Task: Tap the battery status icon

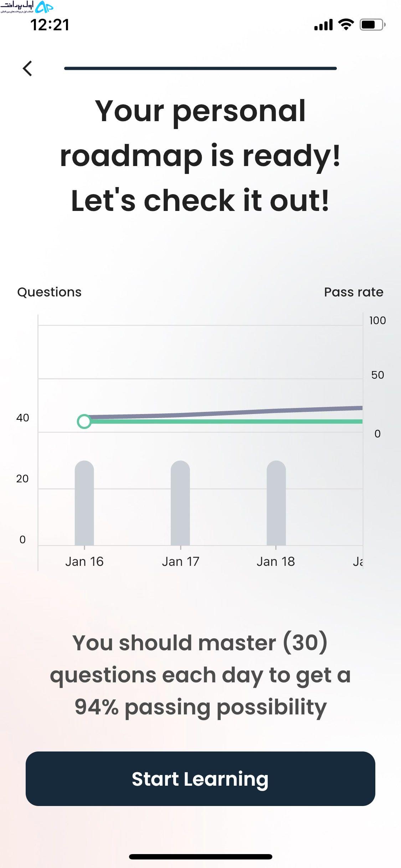Action: tap(372, 25)
